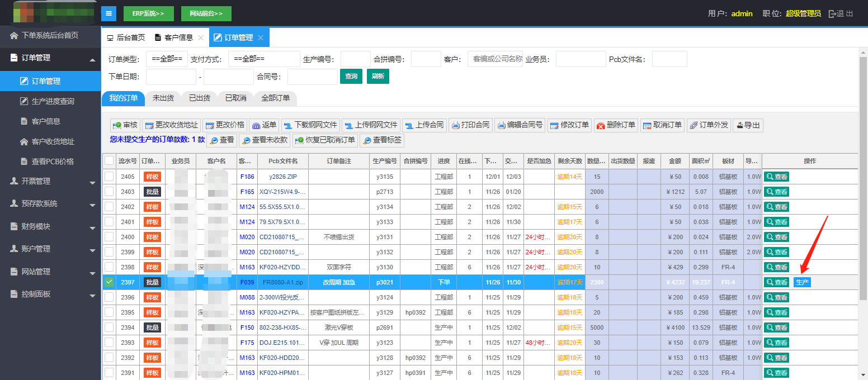
Task: Click the blue 生产 button for order 2397
Action: [802, 282]
